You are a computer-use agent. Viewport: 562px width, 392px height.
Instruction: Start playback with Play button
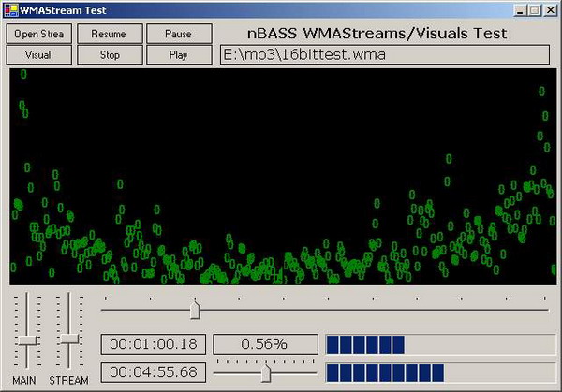click(179, 55)
